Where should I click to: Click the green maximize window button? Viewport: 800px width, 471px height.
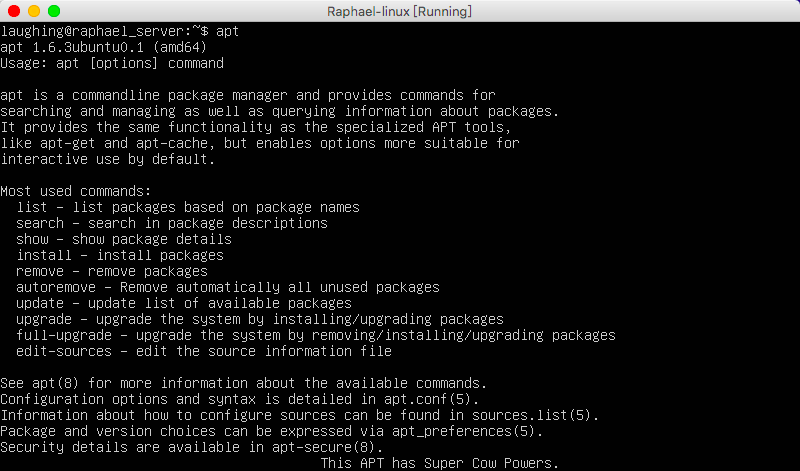point(53,11)
